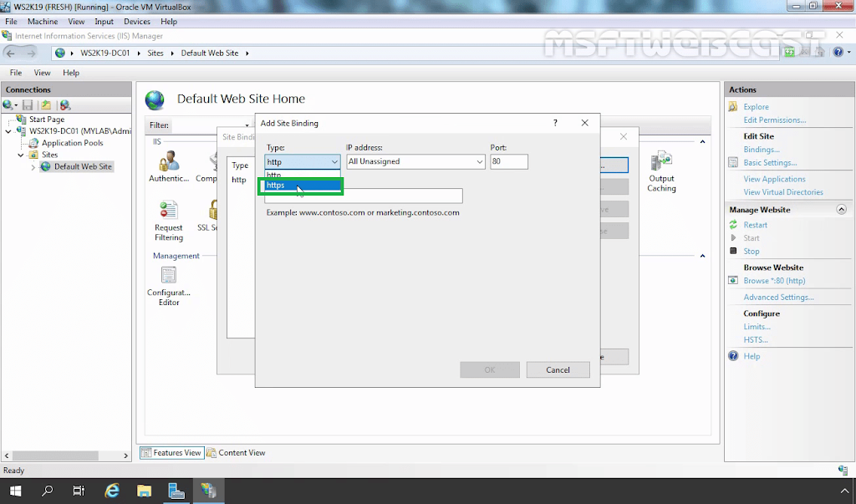Click the Create New Connection icon in Connections
This screenshot has height=504, width=856.
pyautogui.click(x=9, y=104)
